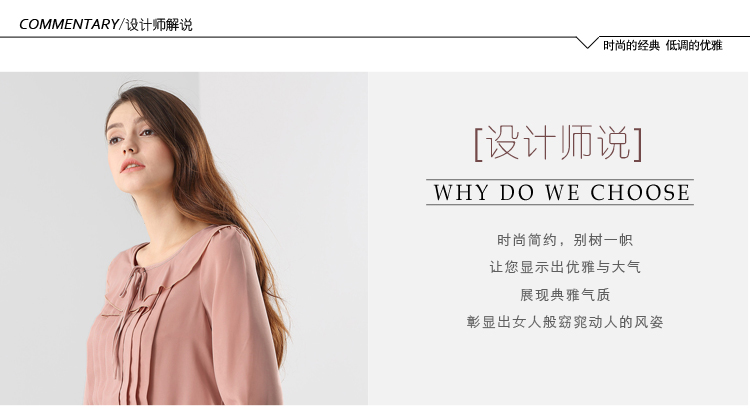Click the 低调的优雅 tagline text
Image resolution: width=750 pixels, height=414 pixels.
[694, 45]
